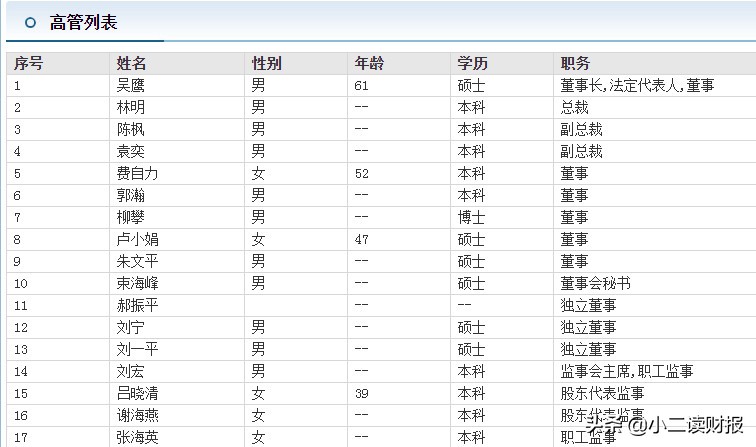This screenshot has width=756, height=447.
Task: Click the 董事会秘书 position cell
Action: pyautogui.click(x=595, y=283)
